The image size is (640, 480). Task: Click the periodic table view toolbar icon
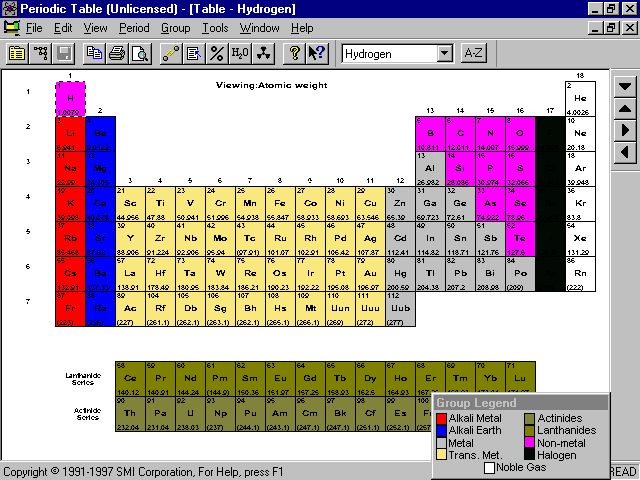[17, 54]
